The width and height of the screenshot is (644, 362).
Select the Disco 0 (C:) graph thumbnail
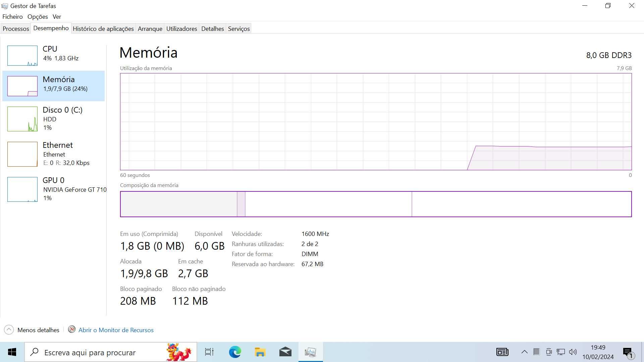coord(22,119)
